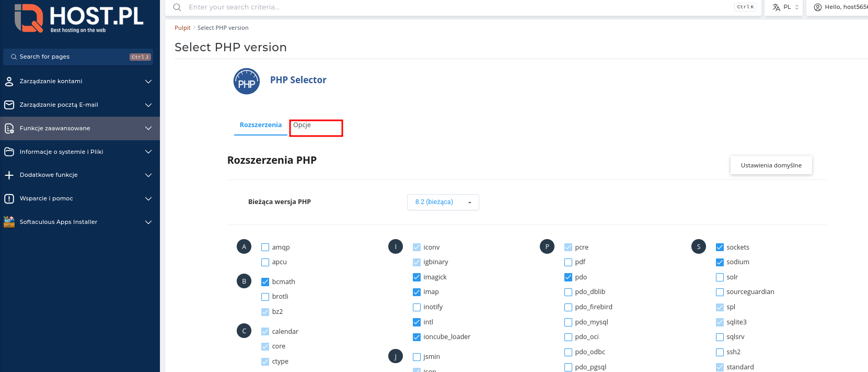This screenshot has width=868, height=372.
Task: Click the letter B section badge
Action: tap(244, 281)
